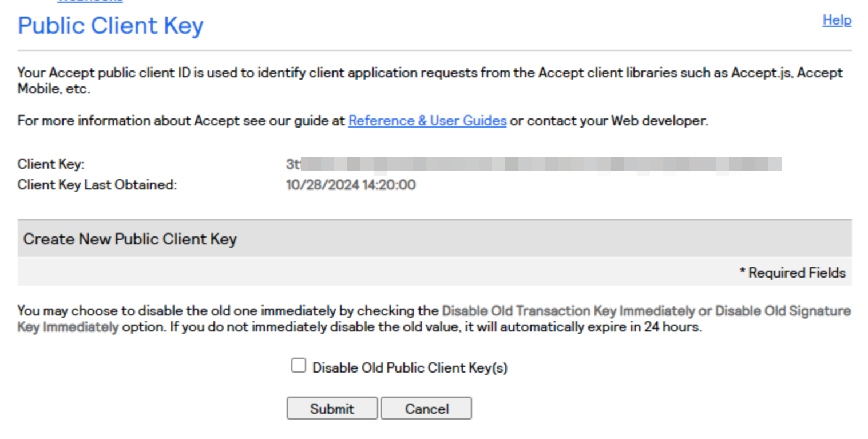
Task: Click the cut-off link above the page title
Action: point(90,1)
